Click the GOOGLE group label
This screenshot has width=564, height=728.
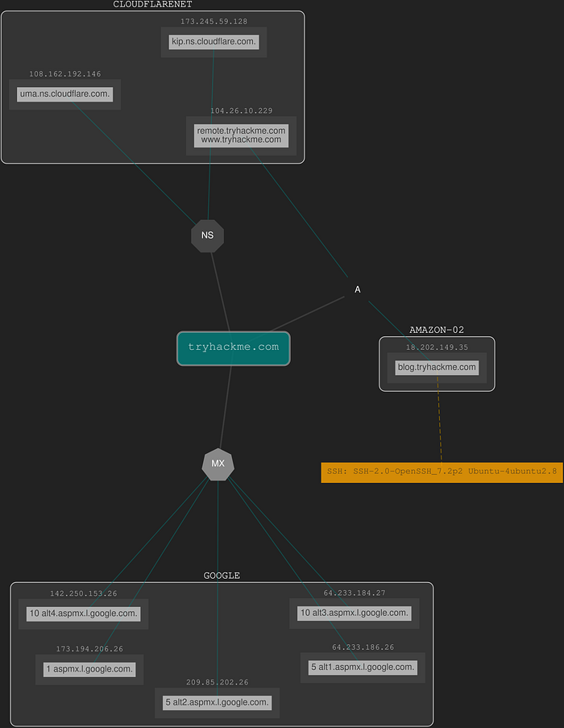[x=222, y=576]
